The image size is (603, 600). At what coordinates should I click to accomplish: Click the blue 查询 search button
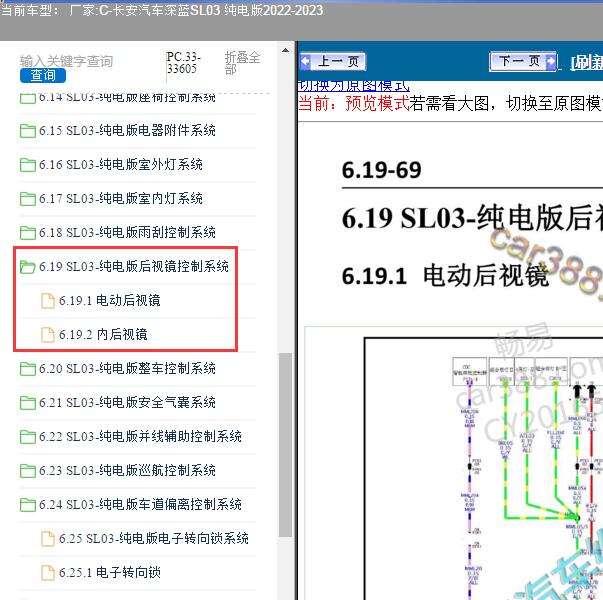pos(43,75)
